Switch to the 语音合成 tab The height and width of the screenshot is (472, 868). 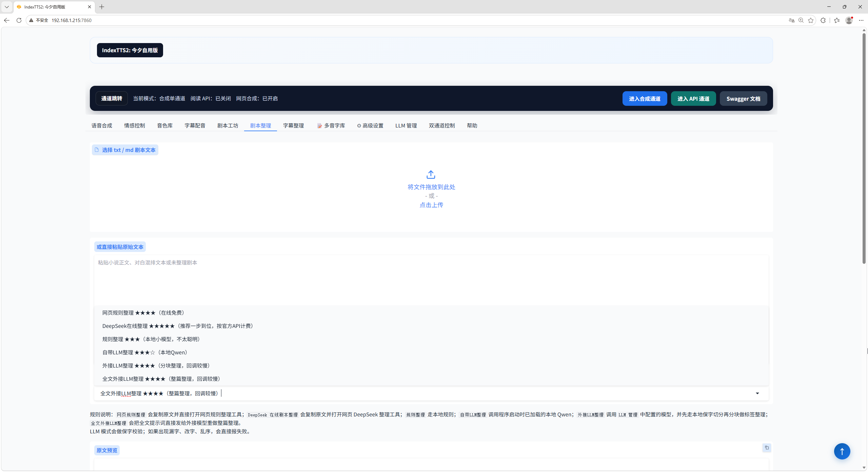102,125
